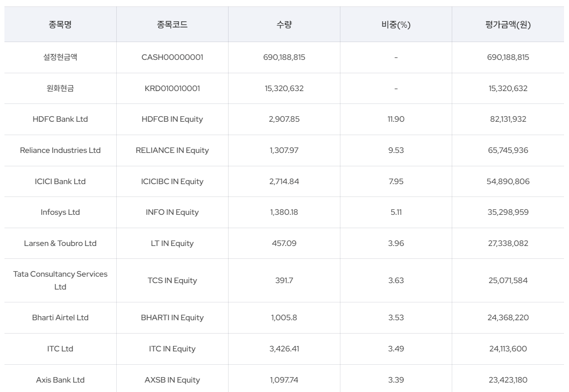Click weight 3.53
This screenshot has height=392, width=569.
[x=396, y=318]
